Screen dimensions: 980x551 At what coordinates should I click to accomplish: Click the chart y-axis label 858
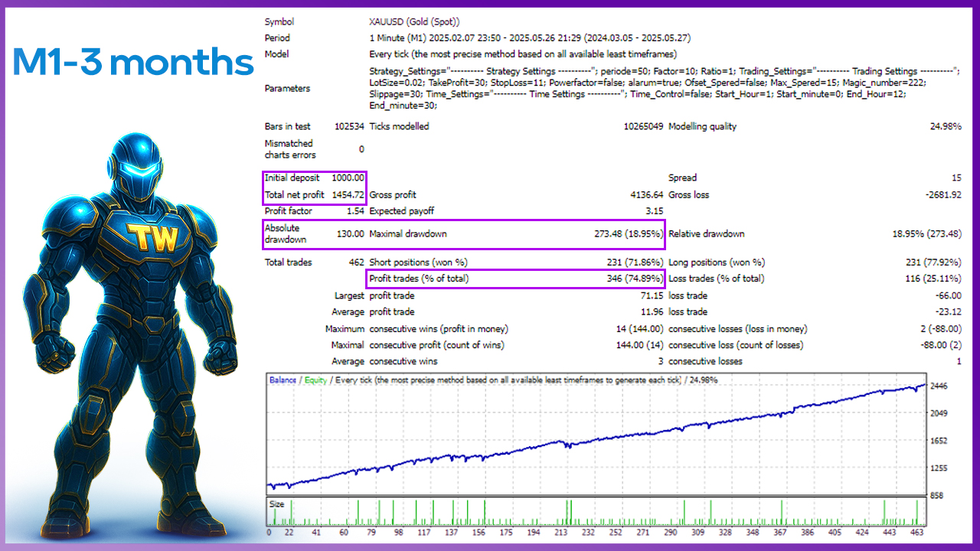coord(936,496)
